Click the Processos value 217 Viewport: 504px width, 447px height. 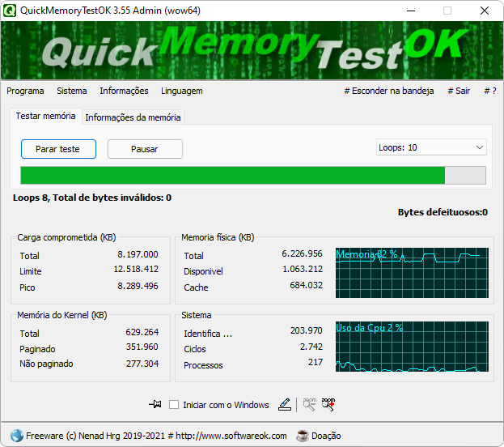(x=316, y=362)
